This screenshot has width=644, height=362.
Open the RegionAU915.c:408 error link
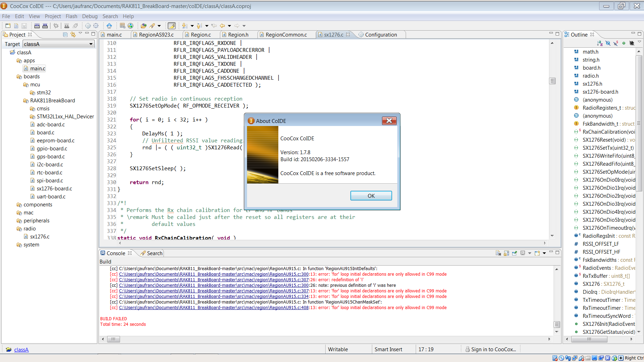point(214,308)
